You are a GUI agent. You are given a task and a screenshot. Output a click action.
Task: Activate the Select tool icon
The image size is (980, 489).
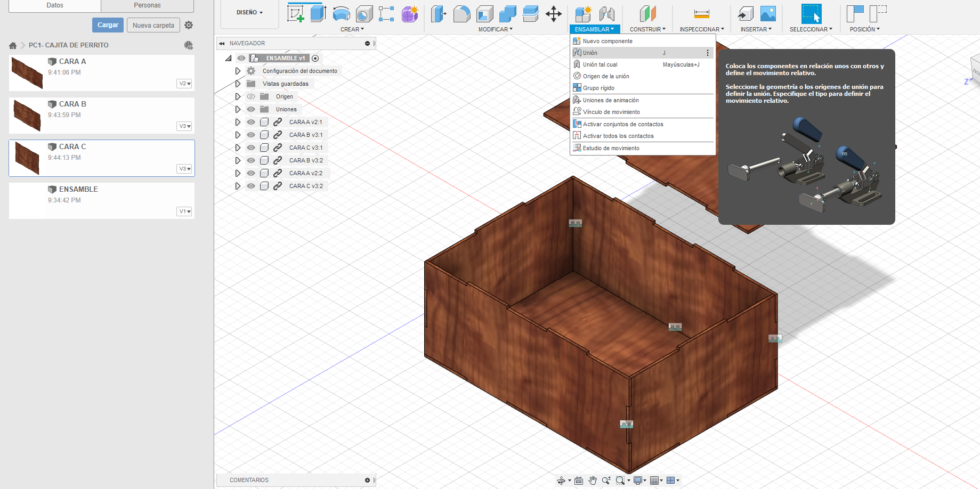812,14
